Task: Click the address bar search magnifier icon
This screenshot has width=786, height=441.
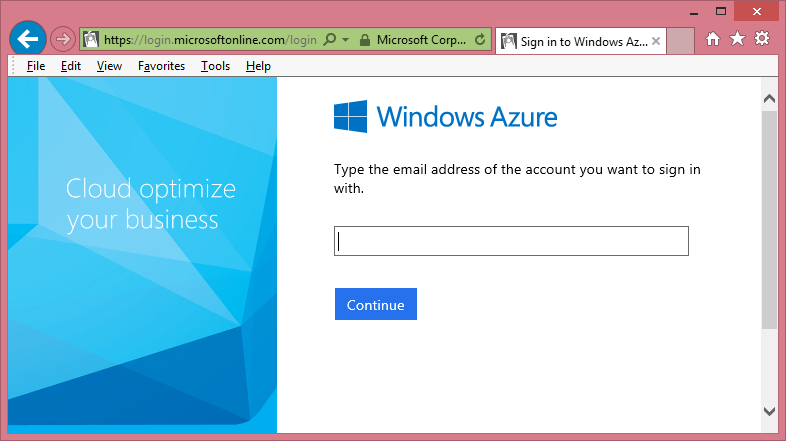Action: 330,39
